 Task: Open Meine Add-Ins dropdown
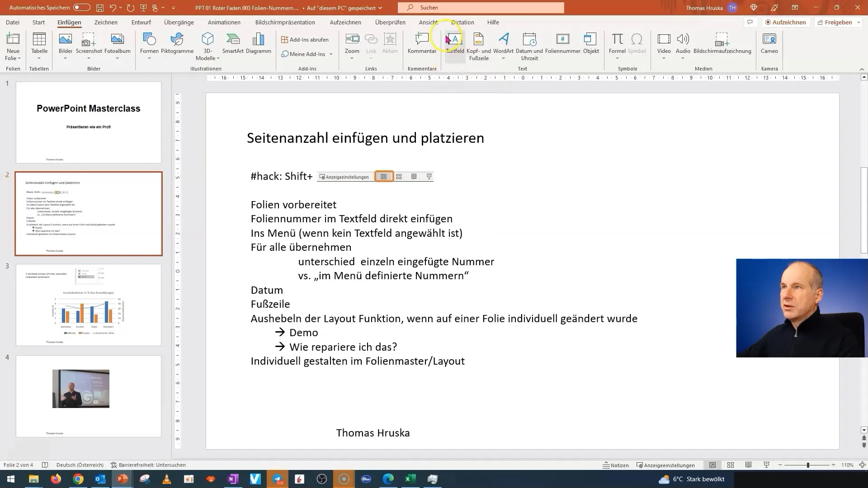(x=307, y=54)
